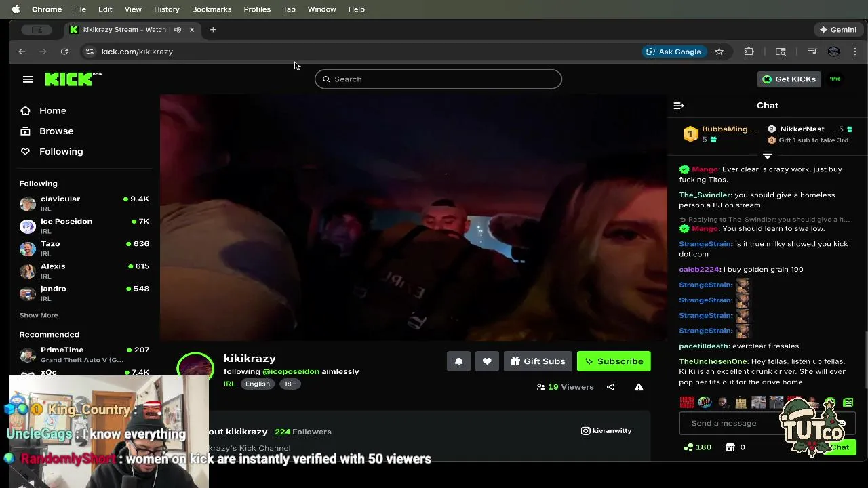Open jandro's channel in Following
868x488 pixels.
(84, 293)
